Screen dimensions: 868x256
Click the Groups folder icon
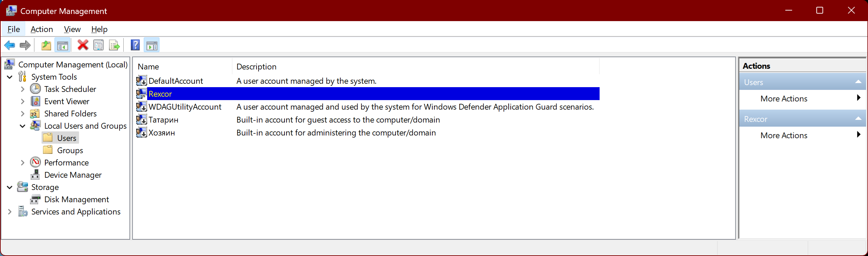click(x=48, y=150)
